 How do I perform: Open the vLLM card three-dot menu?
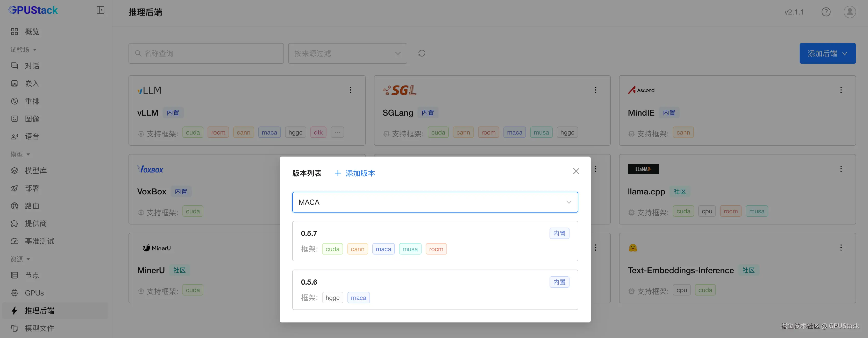(350, 90)
